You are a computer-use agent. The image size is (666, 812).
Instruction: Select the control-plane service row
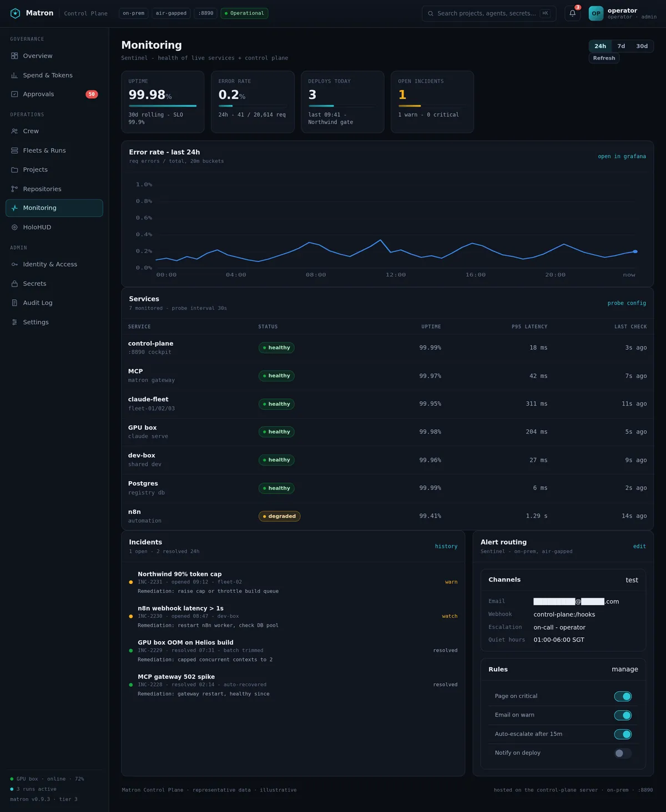(x=387, y=348)
